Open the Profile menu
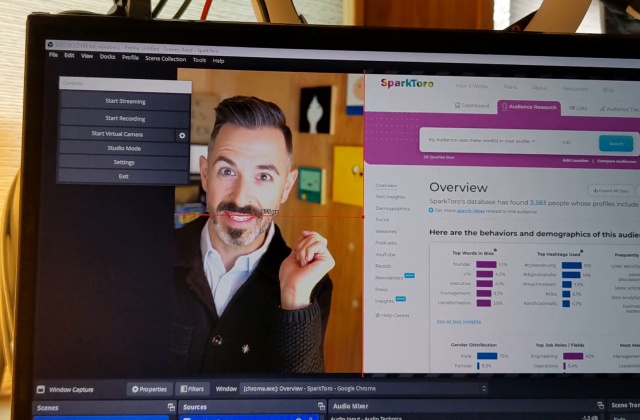Screen dimensions: 640x420 click(130, 58)
